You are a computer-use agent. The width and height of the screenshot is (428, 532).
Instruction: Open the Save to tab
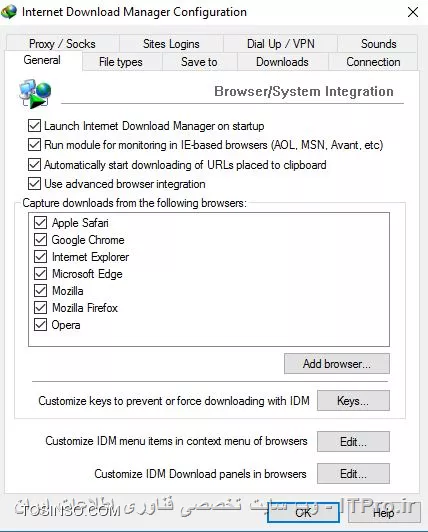pos(199,62)
